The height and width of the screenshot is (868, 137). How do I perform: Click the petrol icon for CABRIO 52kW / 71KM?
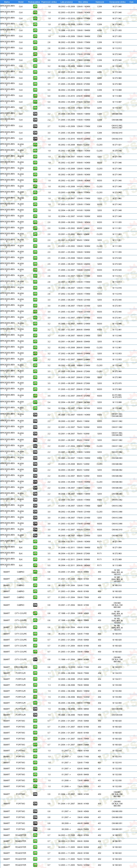[35, 585]
